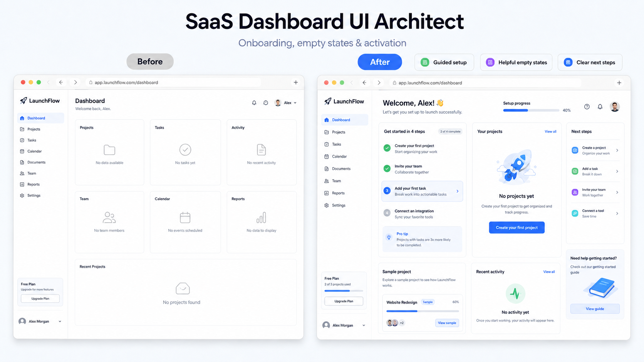Image resolution: width=644 pixels, height=362 pixels.
Task: Click the Helpful empty states badge
Action: pos(517,62)
